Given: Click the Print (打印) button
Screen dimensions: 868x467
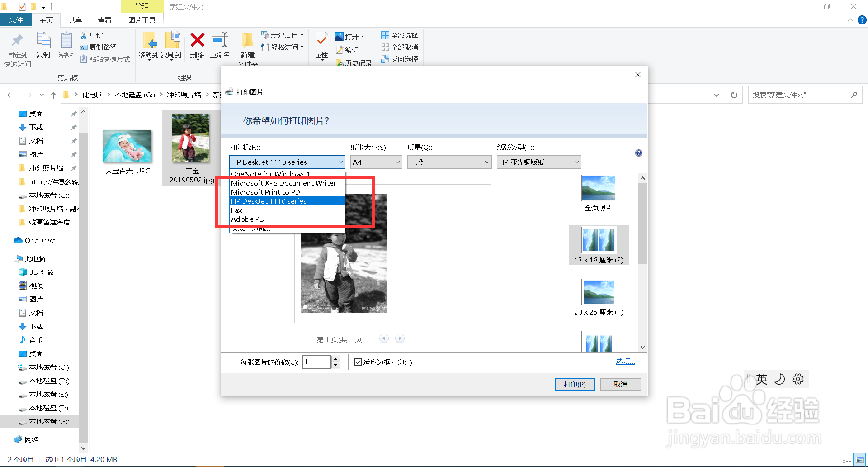Looking at the screenshot, I should tap(575, 384).
